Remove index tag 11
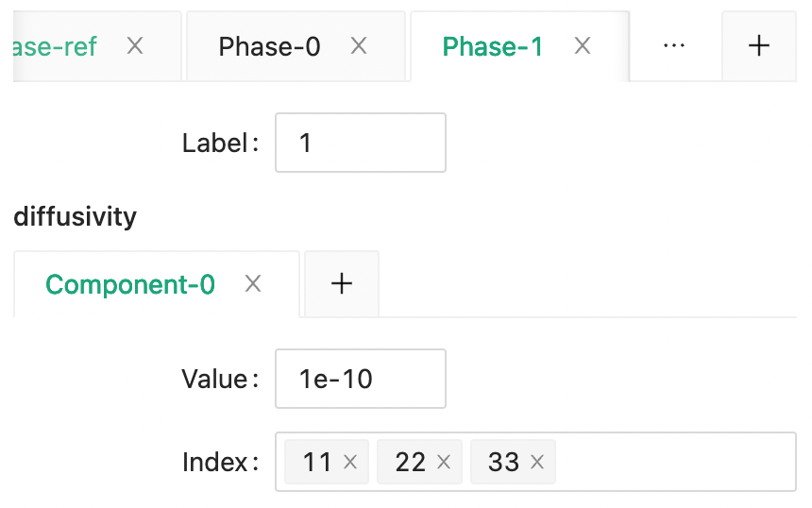 tap(350, 463)
